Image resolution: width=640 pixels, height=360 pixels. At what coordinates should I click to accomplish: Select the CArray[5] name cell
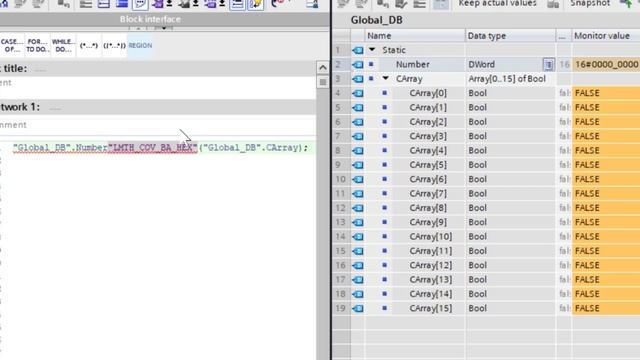coord(428,164)
